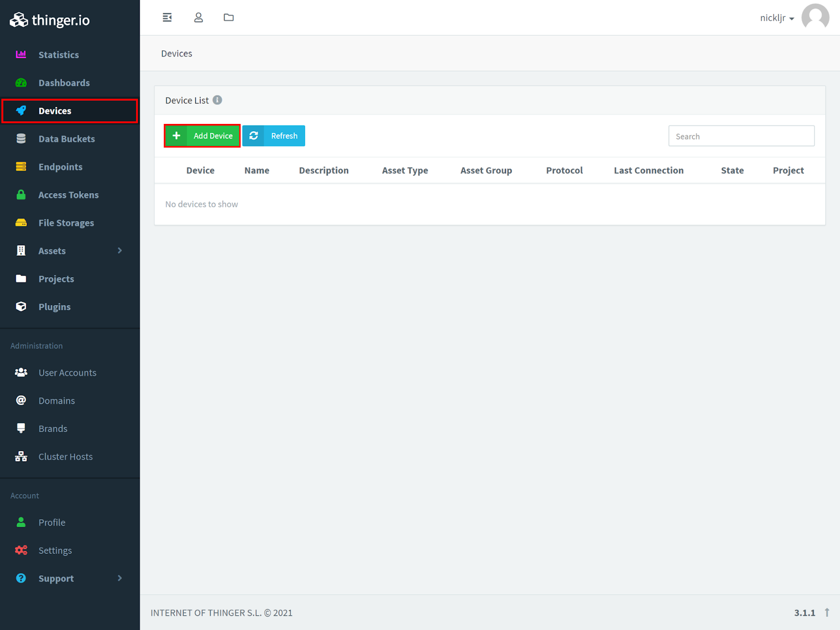
Task: Open Settings from the Account section
Action: tap(55, 550)
